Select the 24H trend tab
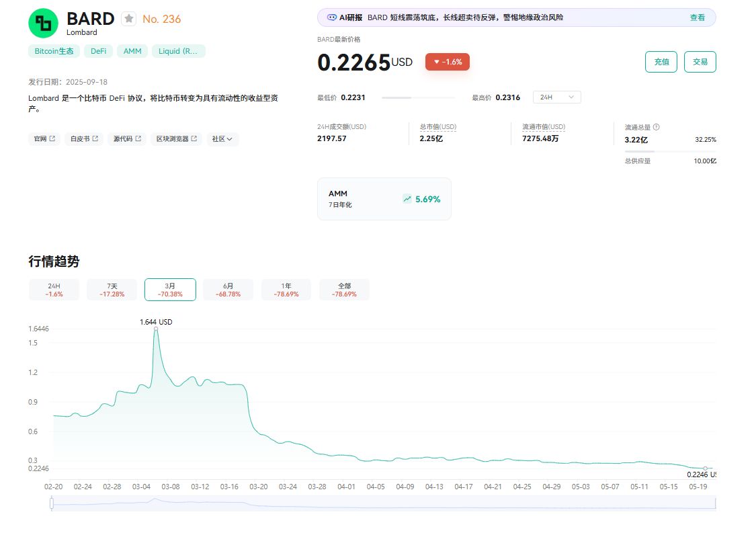 pos(54,290)
